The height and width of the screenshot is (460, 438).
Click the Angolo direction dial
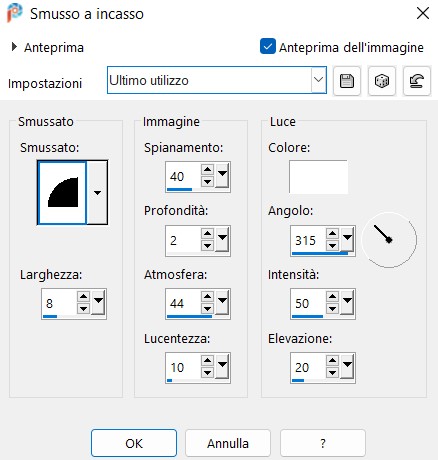click(x=389, y=240)
